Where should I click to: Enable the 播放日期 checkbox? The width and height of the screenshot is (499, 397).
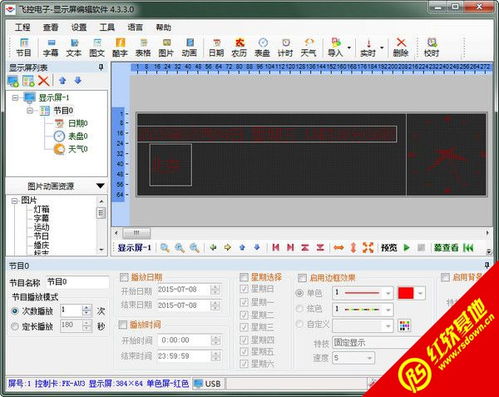124,277
